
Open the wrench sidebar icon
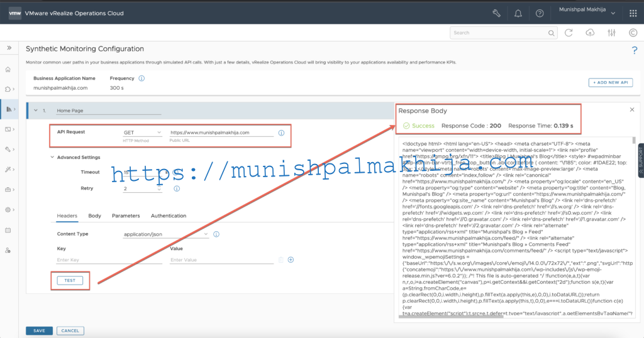8,150
